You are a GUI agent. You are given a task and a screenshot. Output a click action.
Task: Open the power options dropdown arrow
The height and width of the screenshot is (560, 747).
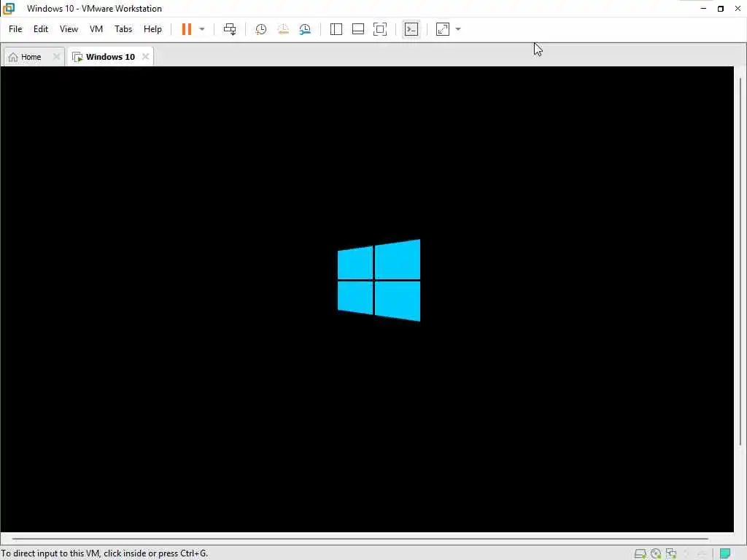click(202, 29)
